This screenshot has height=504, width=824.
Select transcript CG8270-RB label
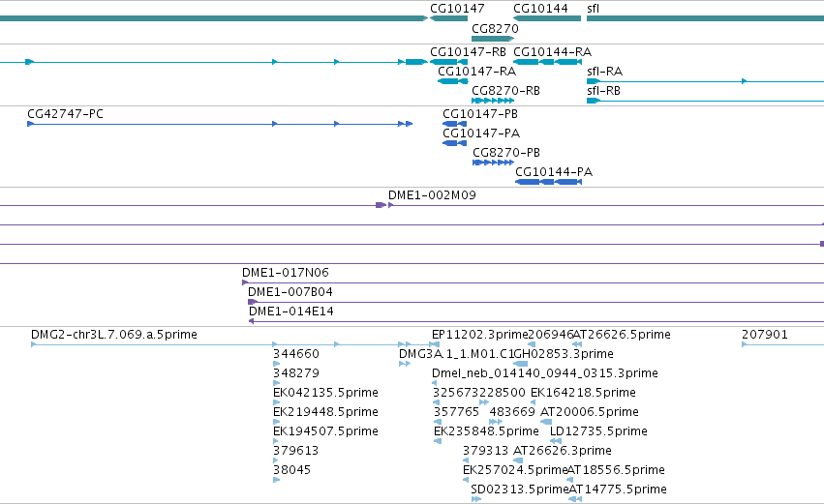click(x=505, y=91)
